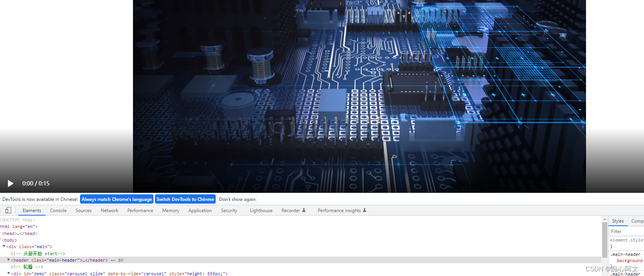Click scroll-up arrow of Elements panel scrollbar
This screenshot has height=276, width=644.
pyautogui.click(x=605, y=219)
